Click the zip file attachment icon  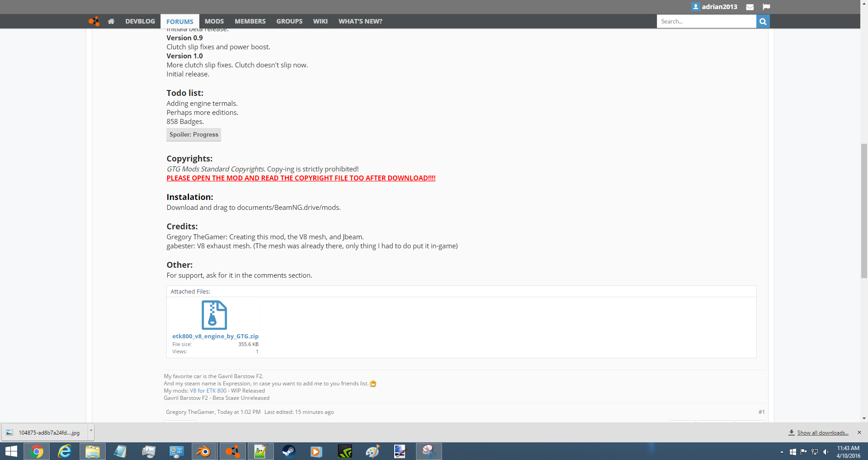pyautogui.click(x=214, y=315)
